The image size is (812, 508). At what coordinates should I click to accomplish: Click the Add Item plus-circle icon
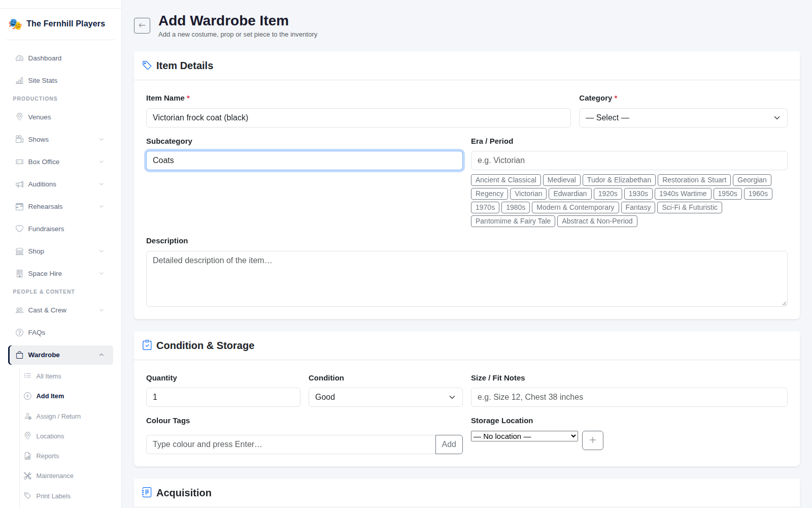click(28, 396)
